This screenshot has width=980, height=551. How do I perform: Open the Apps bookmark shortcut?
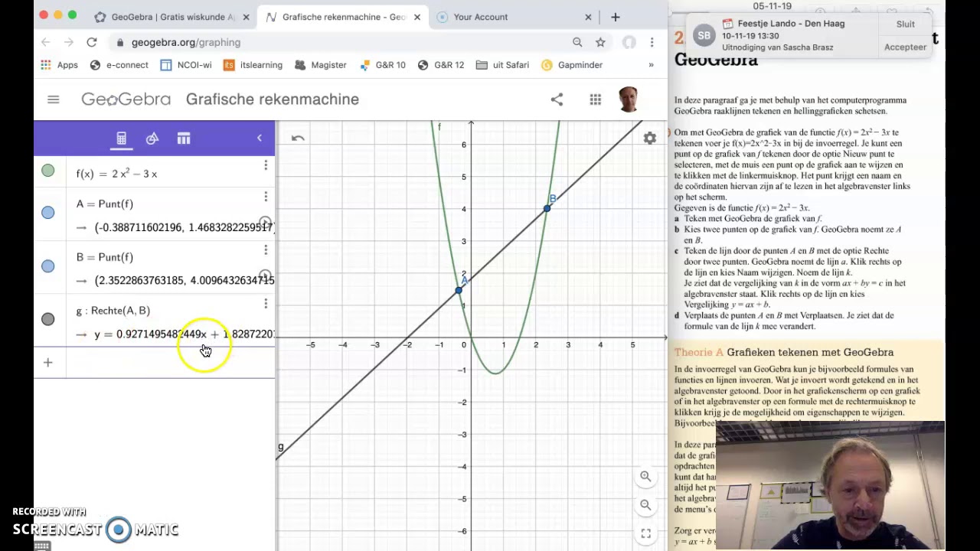(59, 65)
